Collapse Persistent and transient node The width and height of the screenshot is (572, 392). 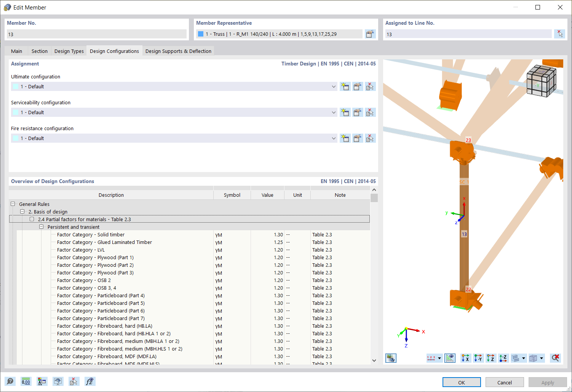(42, 227)
